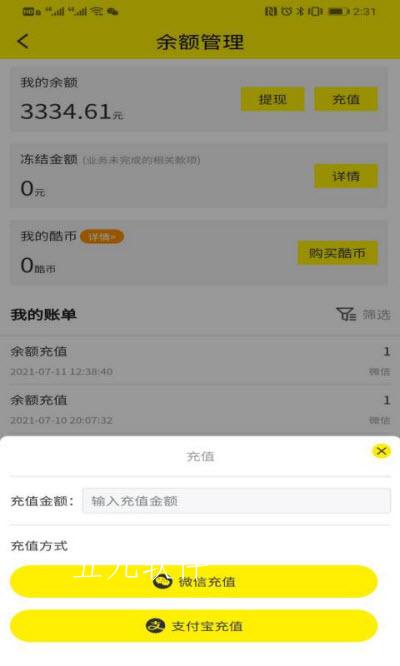Tap the back arrow in the header

pyautogui.click(x=23, y=41)
